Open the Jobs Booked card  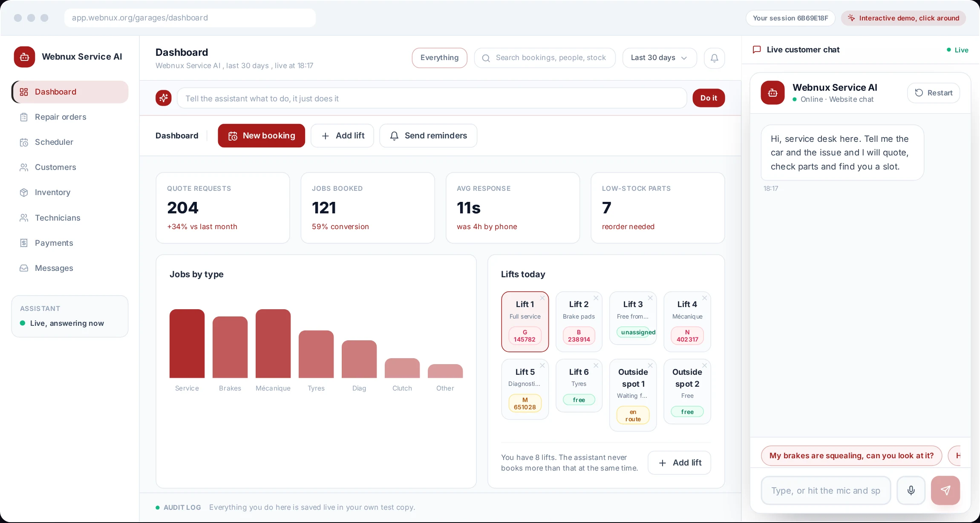(368, 208)
